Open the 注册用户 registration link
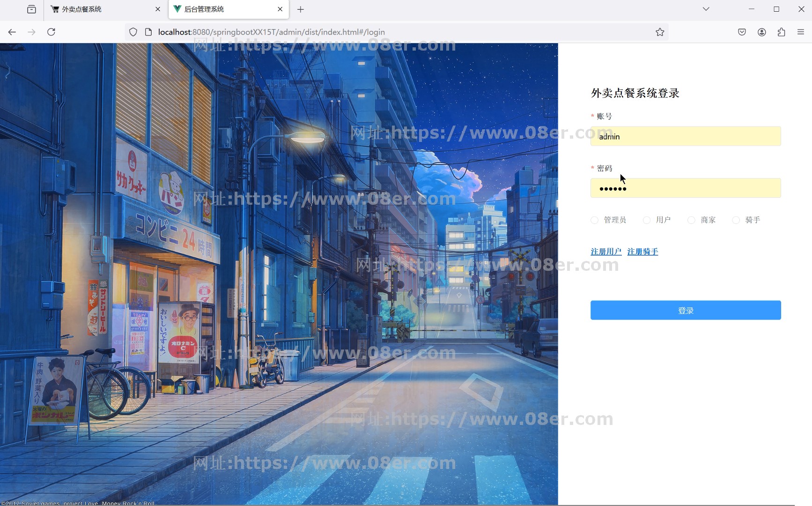The image size is (812, 506). coord(606,252)
